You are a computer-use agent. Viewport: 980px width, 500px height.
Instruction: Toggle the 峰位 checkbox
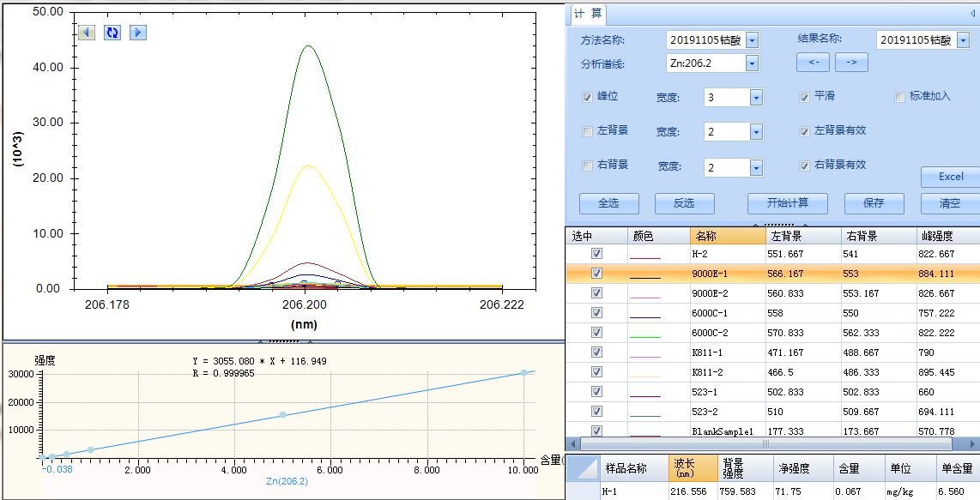[x=587, y=97]
